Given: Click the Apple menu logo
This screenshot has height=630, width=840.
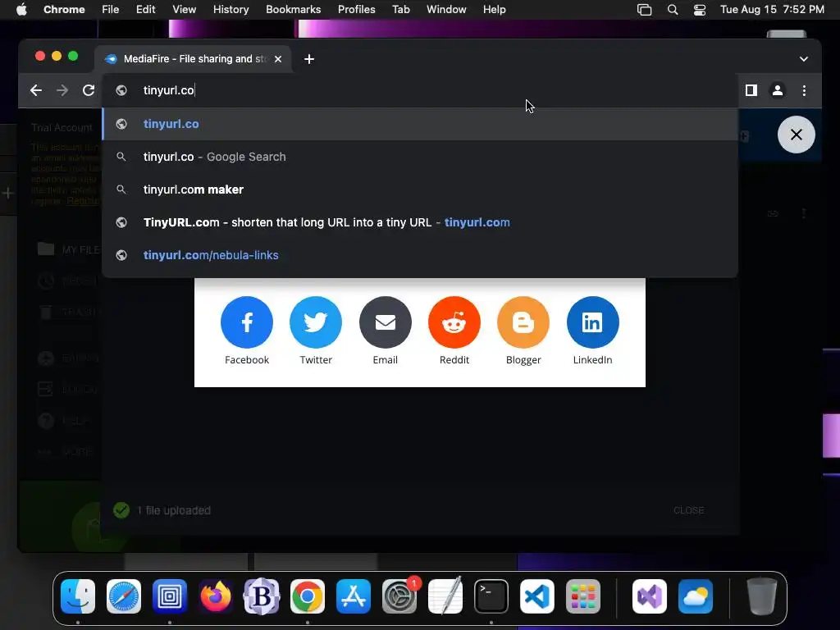Looking at the screenshot, I should [21, 10].
